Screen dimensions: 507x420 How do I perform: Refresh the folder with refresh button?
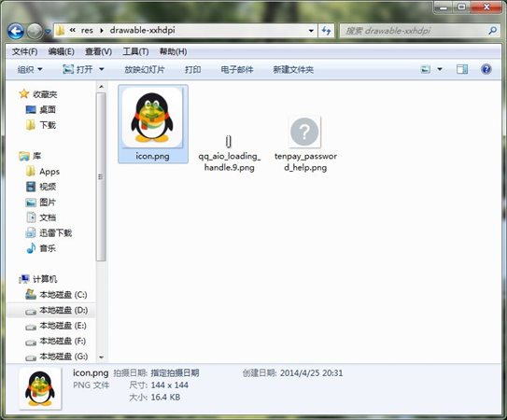[x=326, y=31]
